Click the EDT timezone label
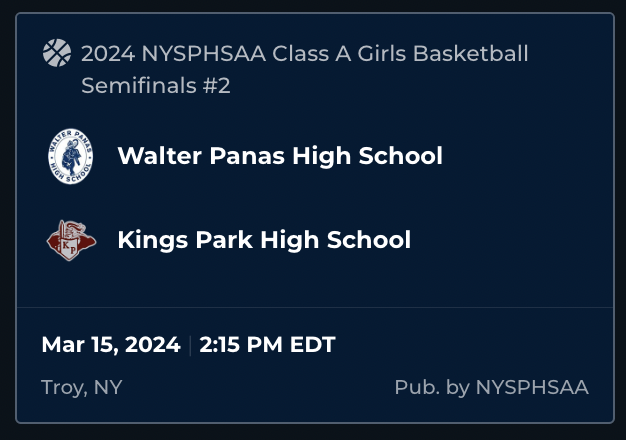The image size is (626, 440). click(x=313, y=346)
